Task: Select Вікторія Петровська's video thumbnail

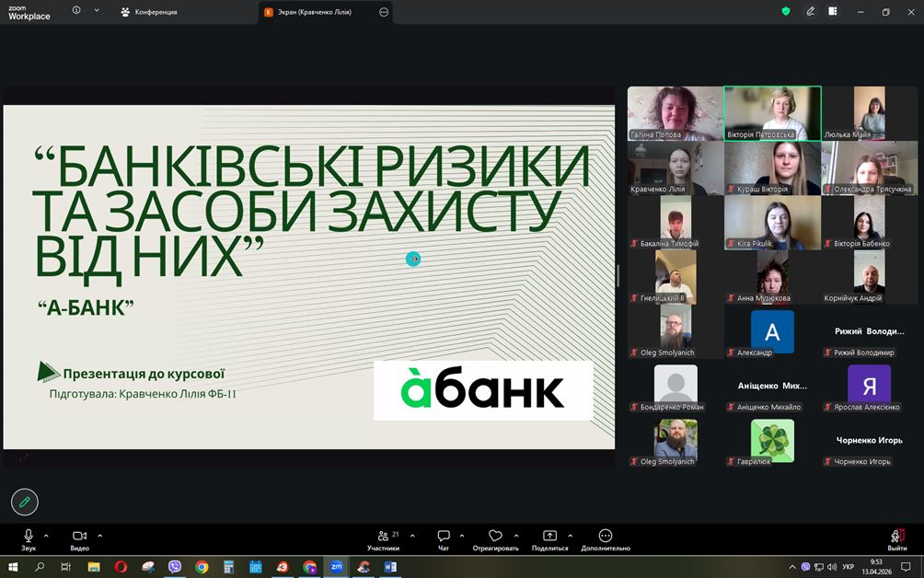Action: pyautogui.click(x=772, y=113)
